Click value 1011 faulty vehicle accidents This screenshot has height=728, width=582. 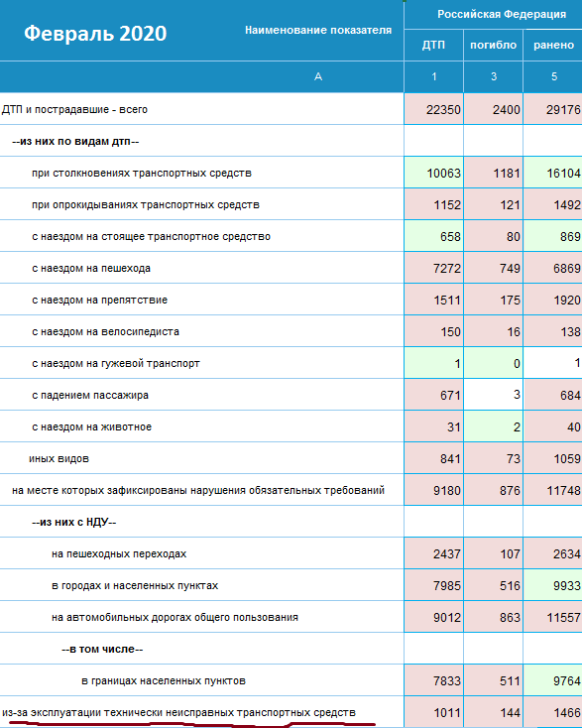pyautogui.click(x=447, y=713)
